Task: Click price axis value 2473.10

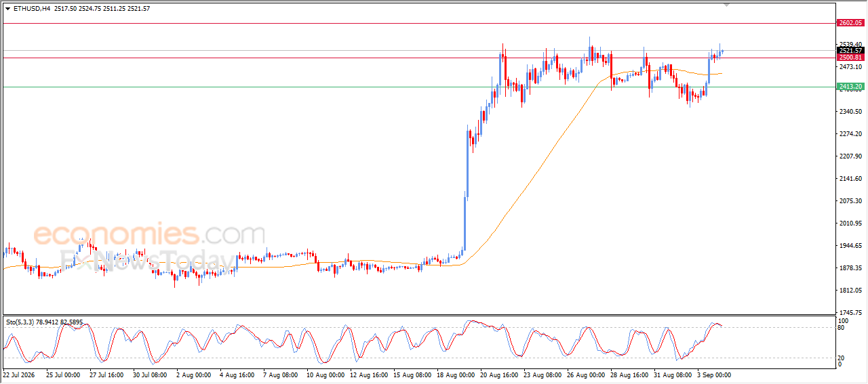Action: pyautogui.click(x=850, y=67)
